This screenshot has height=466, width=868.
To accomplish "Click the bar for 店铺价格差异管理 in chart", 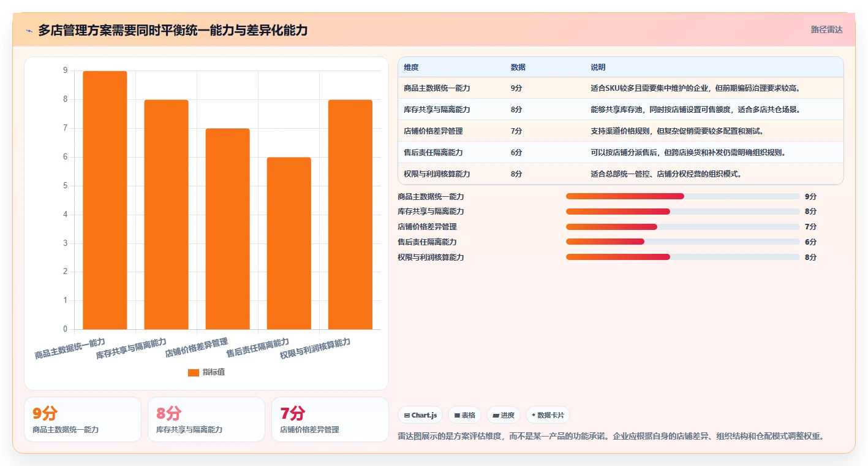I will pyautogui.click(x=227, y=229).
